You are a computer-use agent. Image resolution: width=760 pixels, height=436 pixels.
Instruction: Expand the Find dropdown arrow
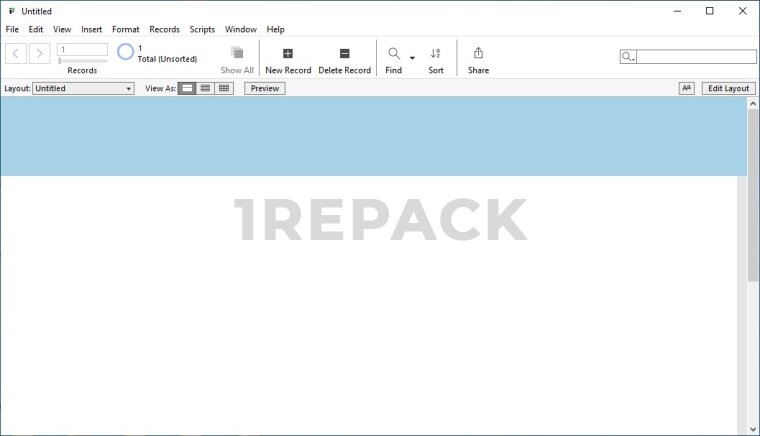[x=412, y=58]
